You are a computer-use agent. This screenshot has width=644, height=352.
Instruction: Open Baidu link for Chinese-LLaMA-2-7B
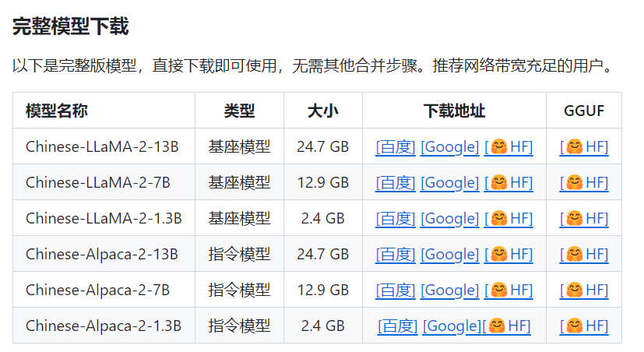[396, 183]
